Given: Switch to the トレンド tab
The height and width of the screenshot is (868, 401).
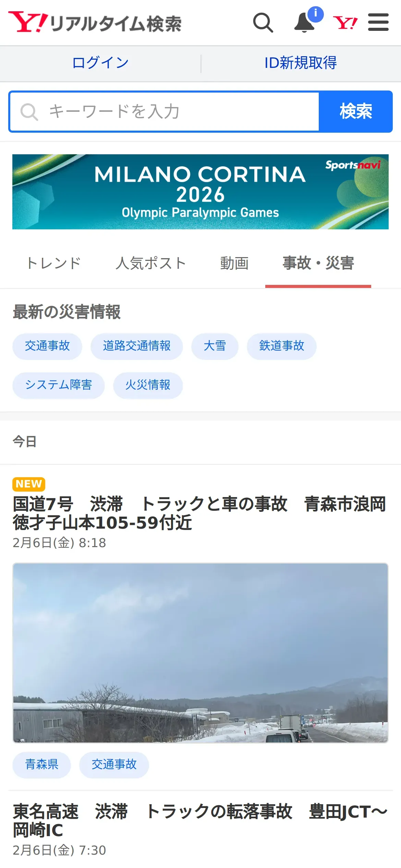Looking at the screenshot, I should pyautogui.click(x=54, y=263).
